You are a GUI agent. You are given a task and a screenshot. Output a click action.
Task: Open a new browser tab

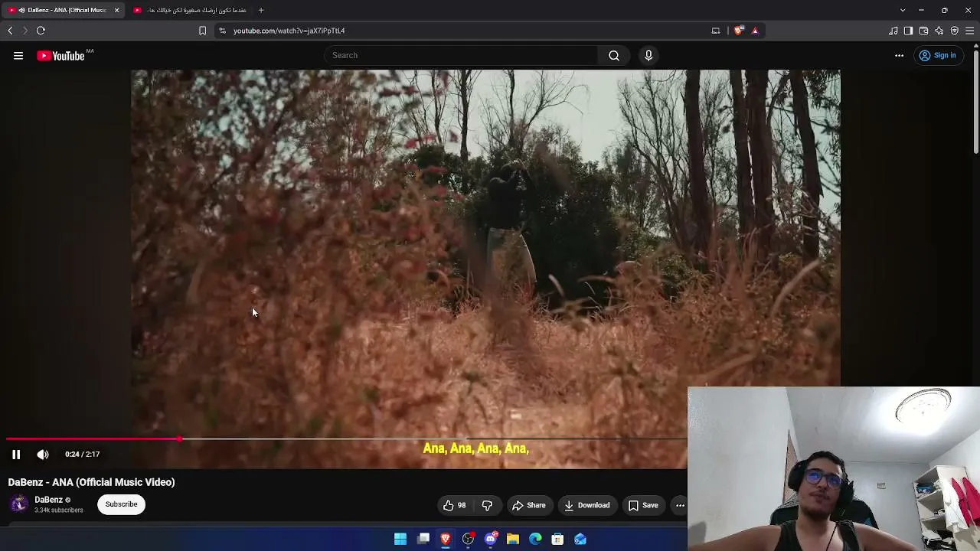(x=261, y=10)
